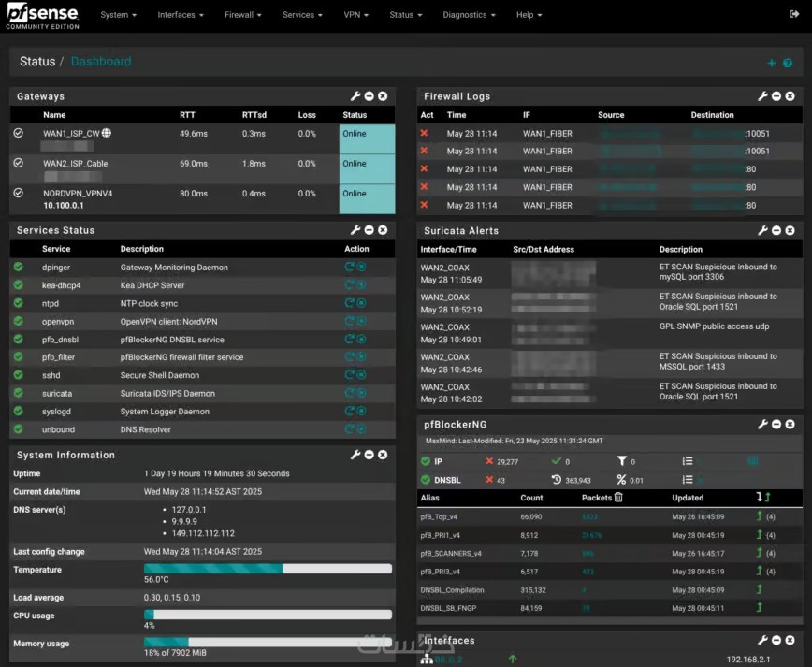
Task: Minimize the Services Status widget
Action: click(370, 230)
